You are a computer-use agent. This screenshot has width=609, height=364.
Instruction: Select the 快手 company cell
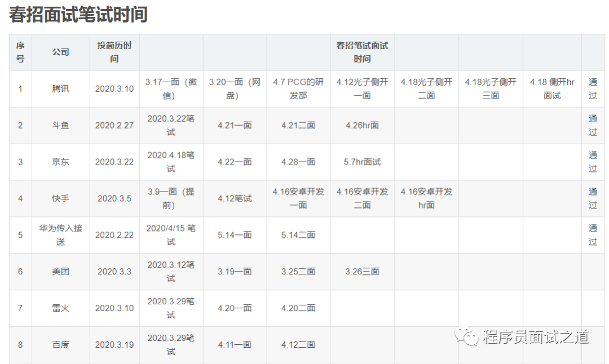tap(60, 198)
